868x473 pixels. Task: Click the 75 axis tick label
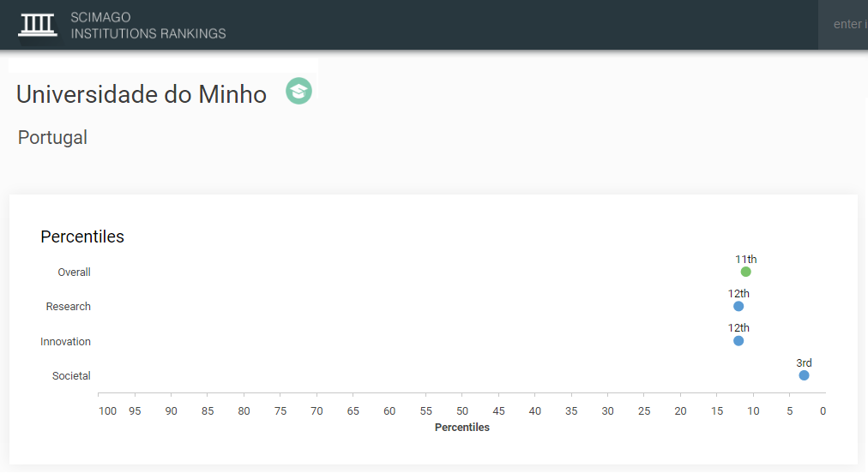point(280,411)
